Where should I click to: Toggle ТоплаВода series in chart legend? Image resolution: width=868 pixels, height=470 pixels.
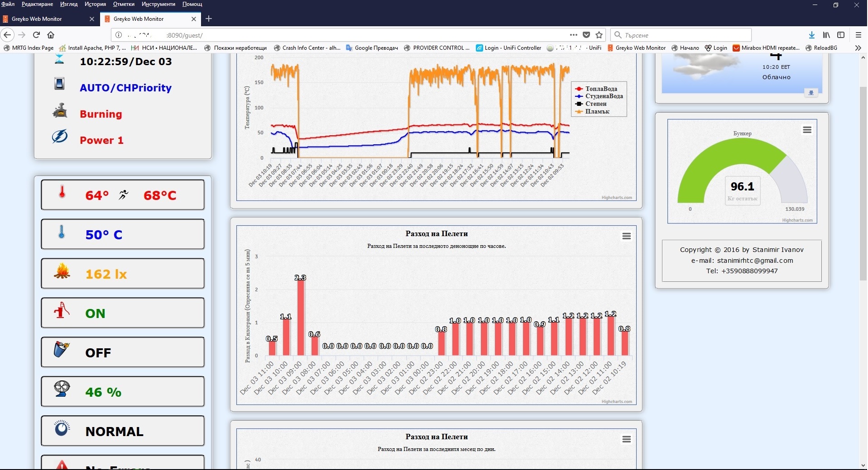point(600,89)
